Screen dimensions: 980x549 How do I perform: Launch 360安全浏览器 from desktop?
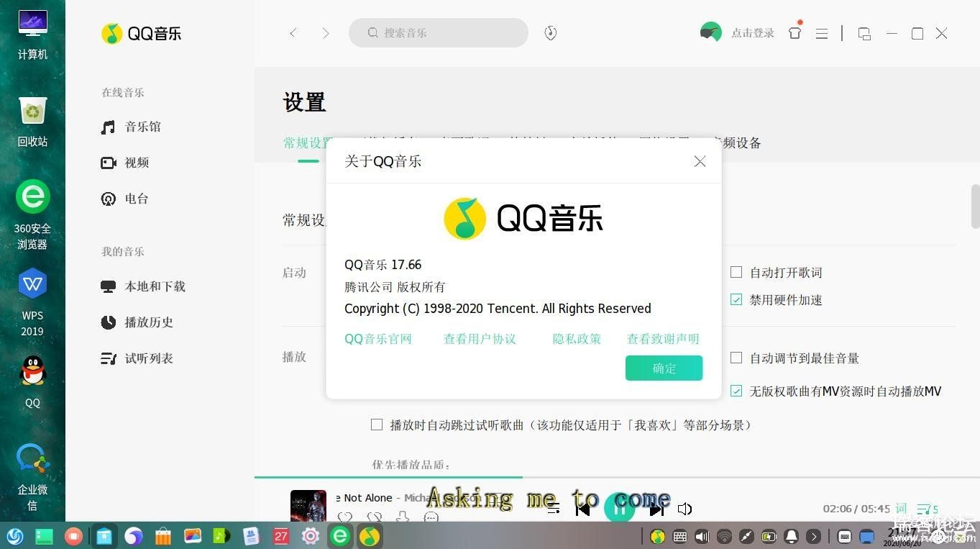[32, 214]
